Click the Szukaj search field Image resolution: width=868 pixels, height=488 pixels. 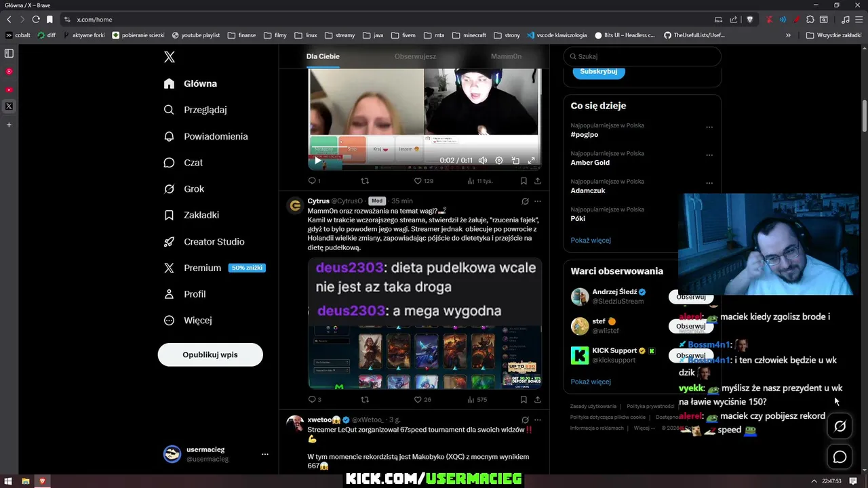pos(642,56)
